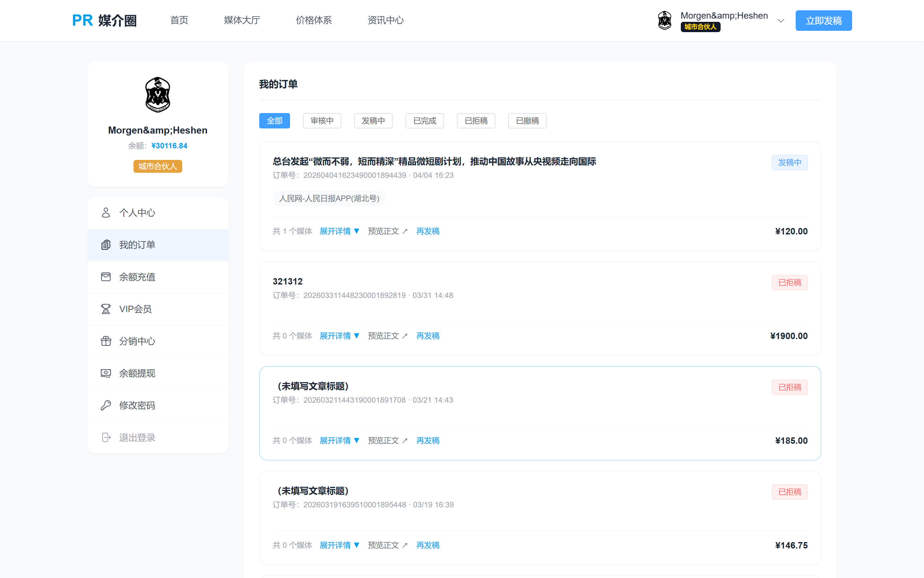Expand the user account dropdown chevron
The height and width of the screenshot is (578, 924).
(x=781, y=21)
